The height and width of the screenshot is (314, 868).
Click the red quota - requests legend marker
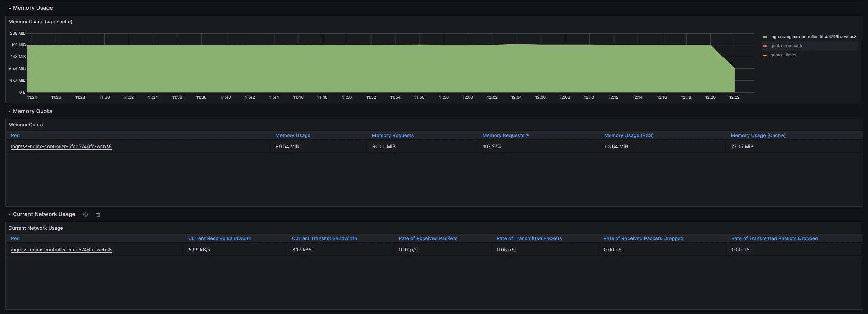click(765, 46)
